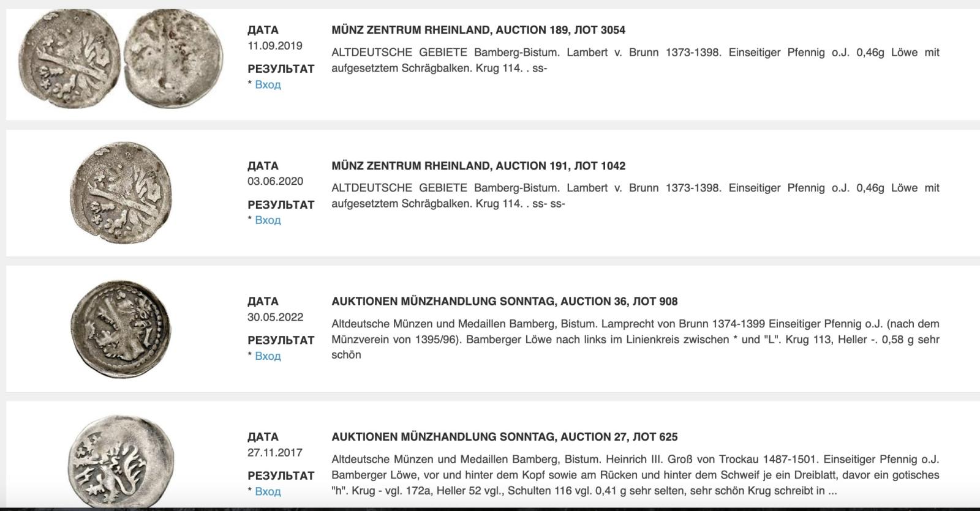
Task: Click the date 30.05.2022
Action: click(x=275, y=317)
